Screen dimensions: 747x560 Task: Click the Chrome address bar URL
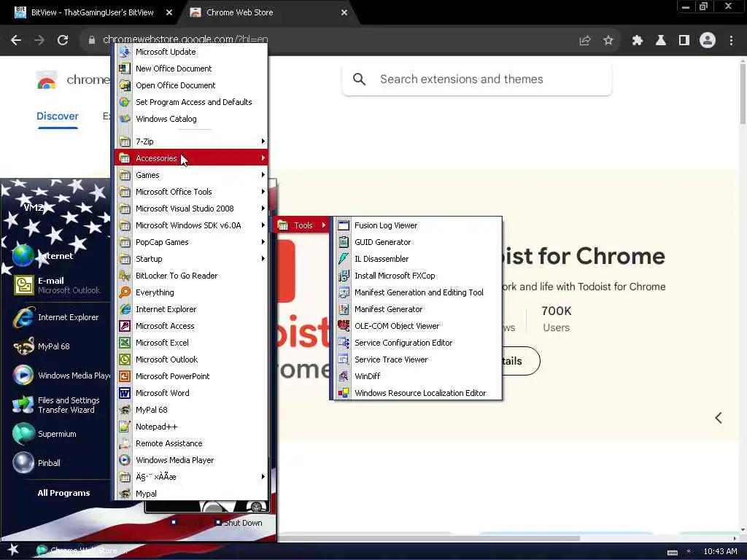click(185, 39)
